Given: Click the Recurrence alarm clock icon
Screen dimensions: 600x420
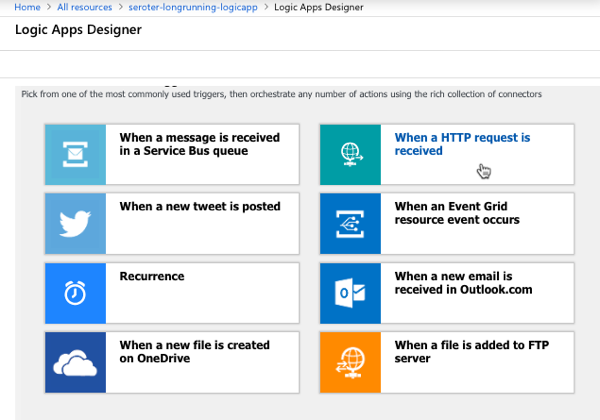Looking at the screenshot, I should pyautogui.click(x=75, y=292).
